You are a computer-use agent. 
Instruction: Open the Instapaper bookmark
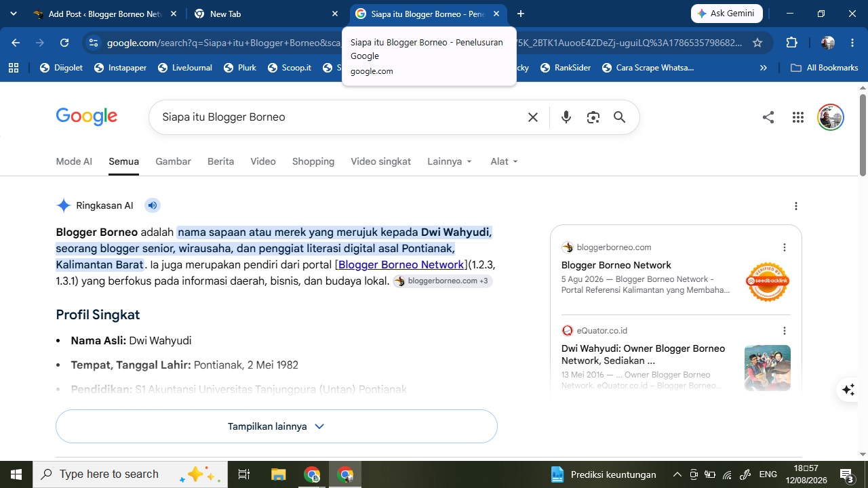click(x=120, y=68)
